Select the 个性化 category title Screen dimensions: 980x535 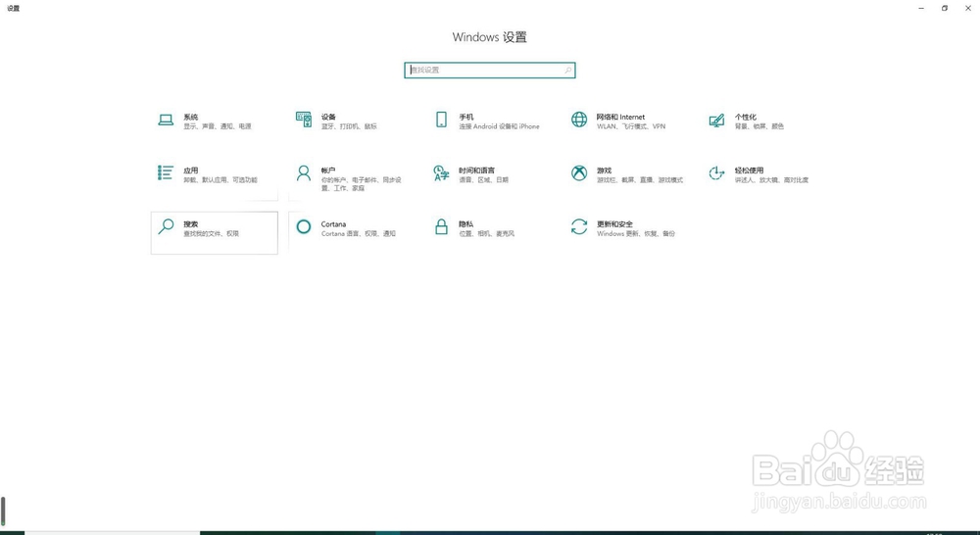point(746,117)
